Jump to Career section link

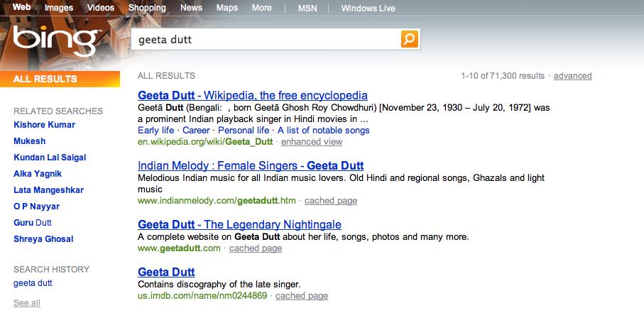196,130
